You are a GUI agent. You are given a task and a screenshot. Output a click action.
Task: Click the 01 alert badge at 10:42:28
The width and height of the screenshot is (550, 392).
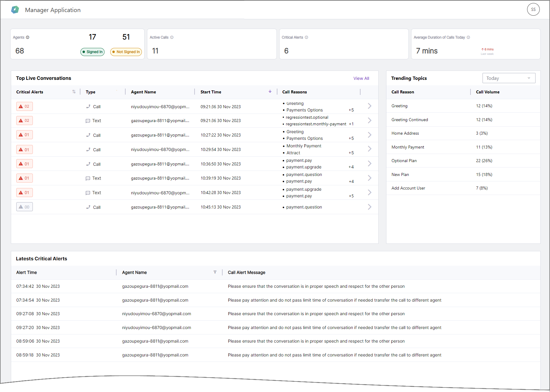click(x=24, y=193)
